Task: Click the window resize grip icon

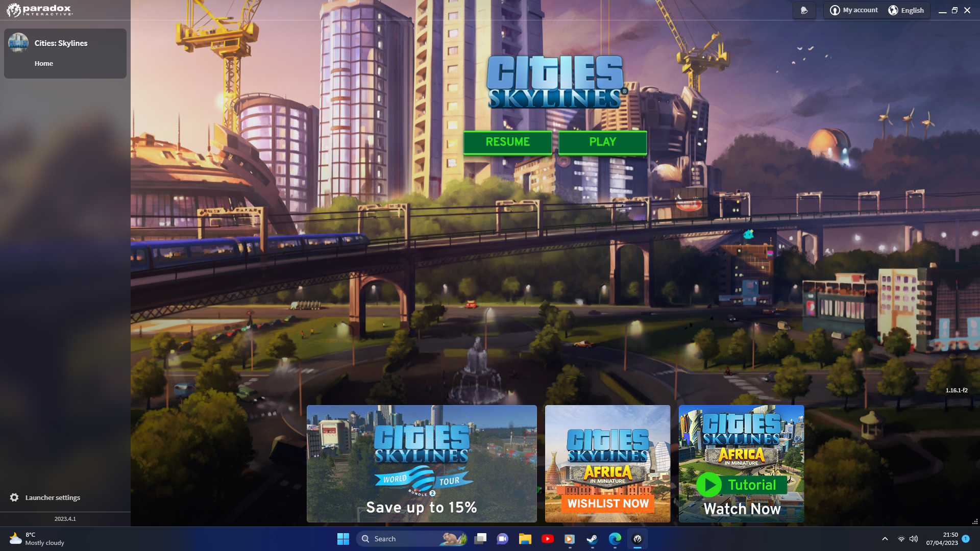Action: coord(975,522)
